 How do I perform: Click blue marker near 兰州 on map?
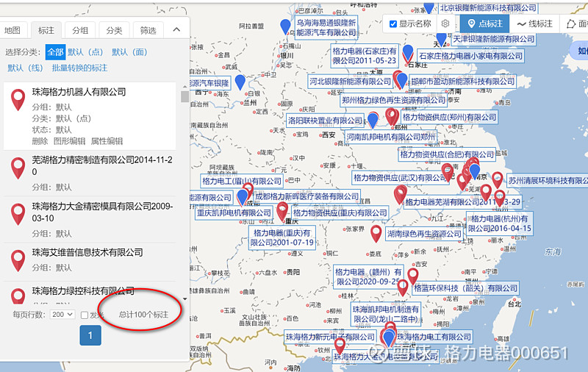240,82
